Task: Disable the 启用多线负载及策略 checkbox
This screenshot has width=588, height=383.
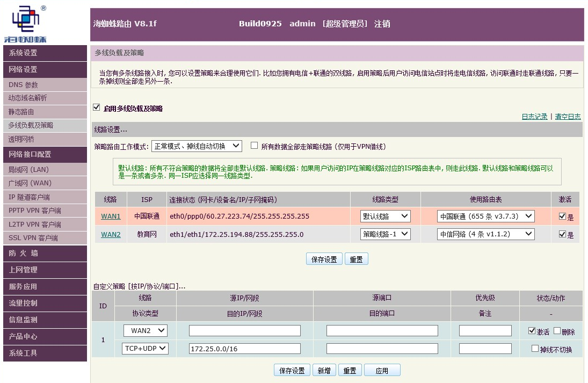Action: point(96,107)
